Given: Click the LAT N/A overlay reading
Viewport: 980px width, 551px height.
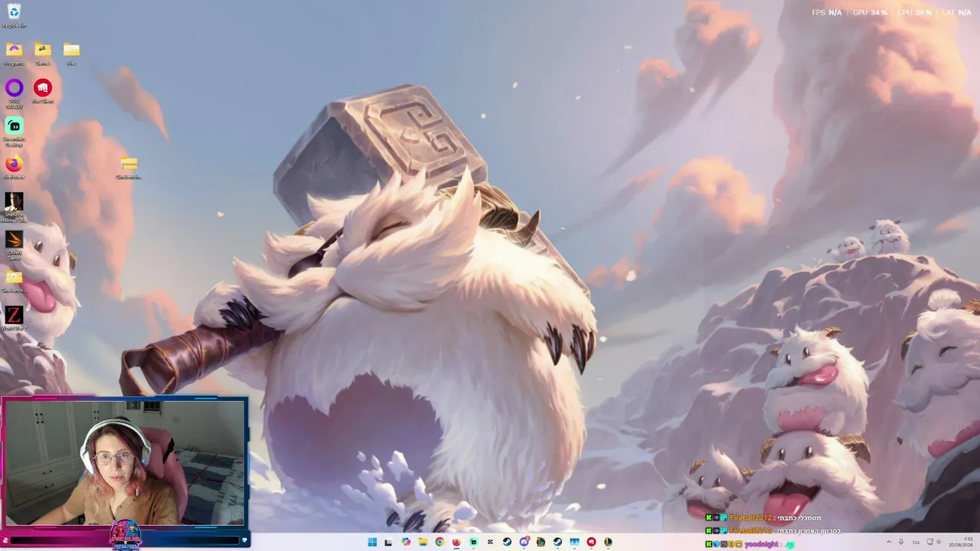Looking at the screenshot, I should 956,12.
